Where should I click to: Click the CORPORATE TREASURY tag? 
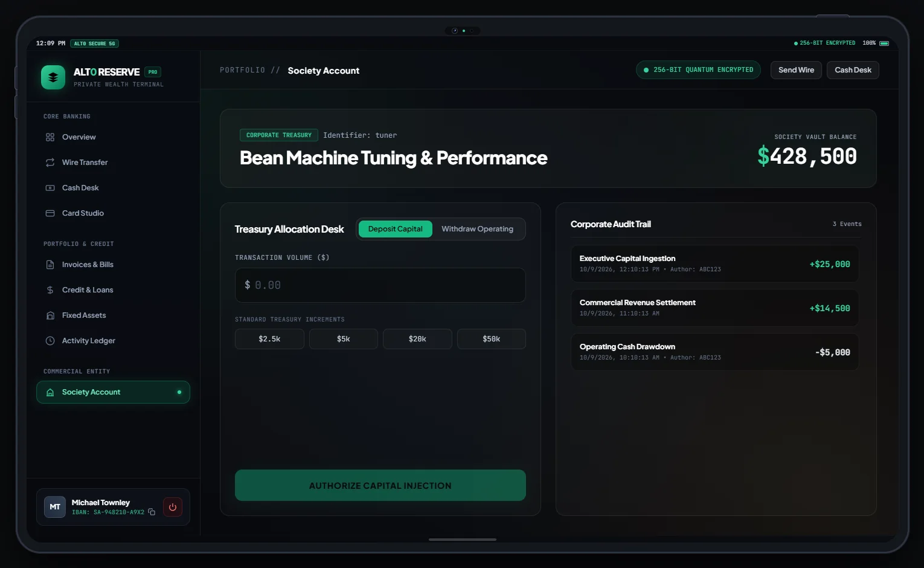pos(279,135)
